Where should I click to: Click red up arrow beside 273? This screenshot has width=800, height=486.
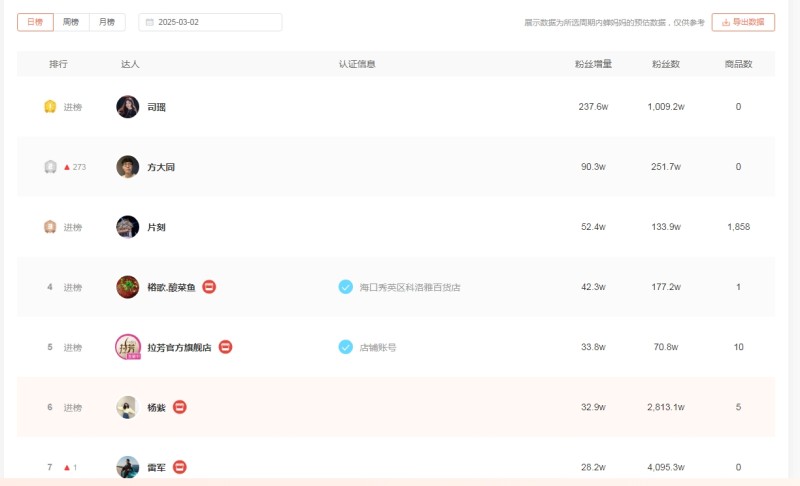[x=66, y=167]
